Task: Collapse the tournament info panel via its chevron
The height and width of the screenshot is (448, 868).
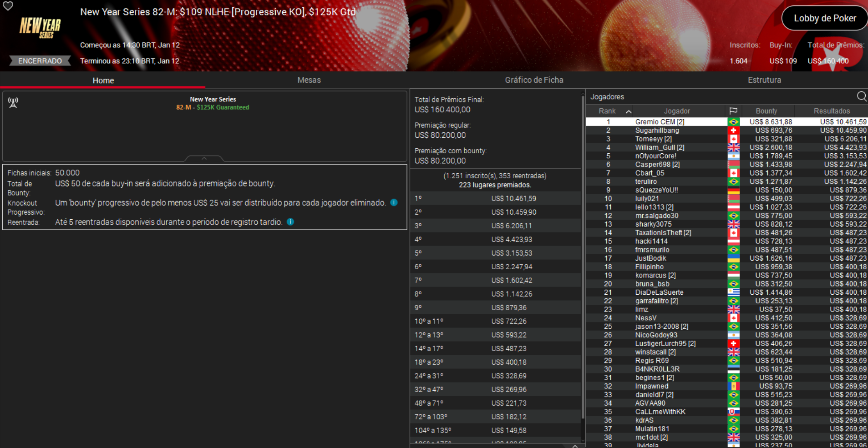Action: point(204,158)
